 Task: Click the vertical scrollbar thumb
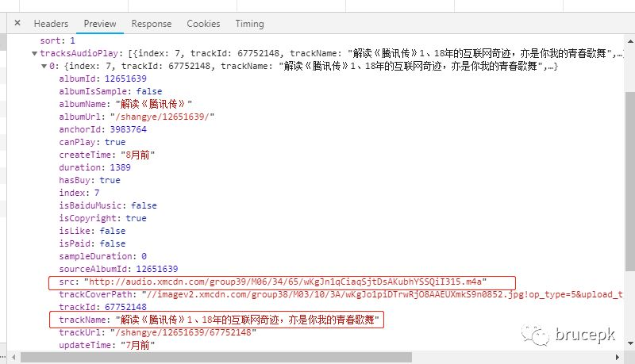(630, 181)
